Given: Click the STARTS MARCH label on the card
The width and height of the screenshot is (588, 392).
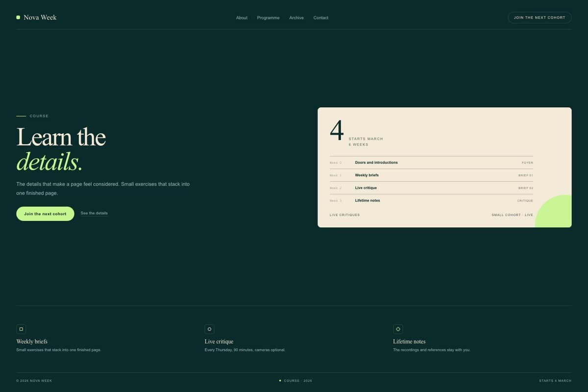Looking at the screenshot, I should 366,139.
